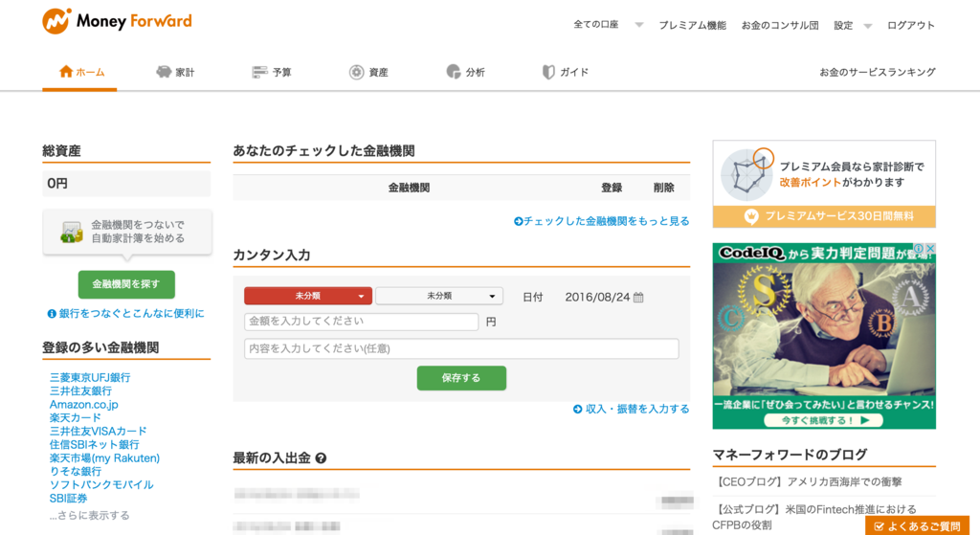The height and width of the screenshot is (535, 980).
Task: Click the green 金融機関を探す button
Action: point(126,284)
